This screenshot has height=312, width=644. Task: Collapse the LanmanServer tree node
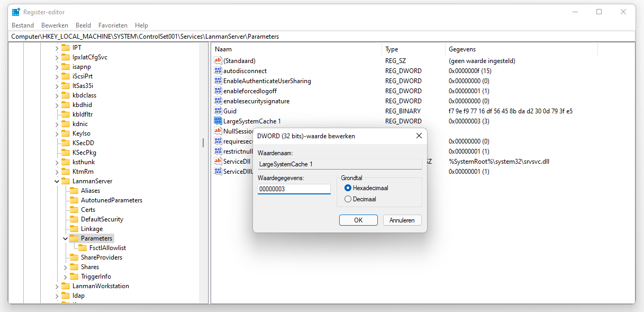pos(57,181)
